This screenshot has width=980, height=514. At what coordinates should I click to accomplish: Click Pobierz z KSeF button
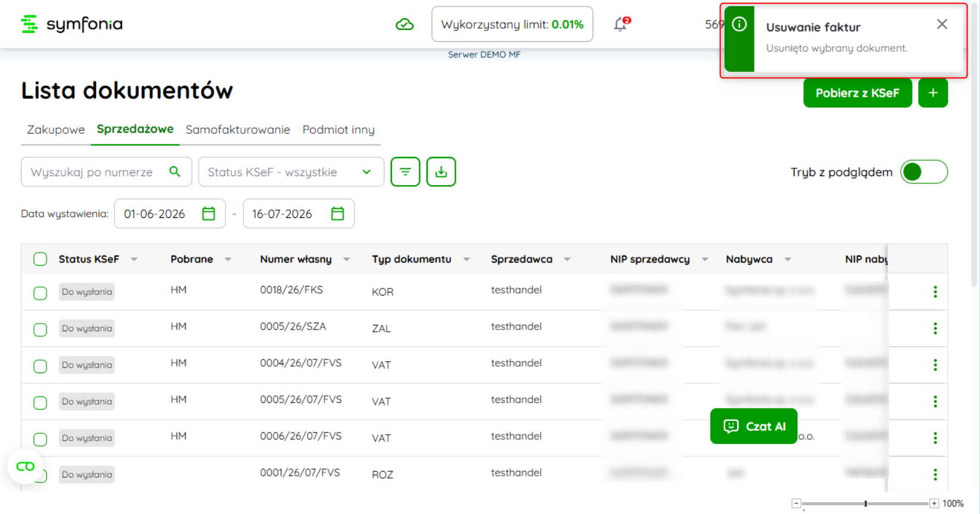pyautogui.click(x=857, y=93)
